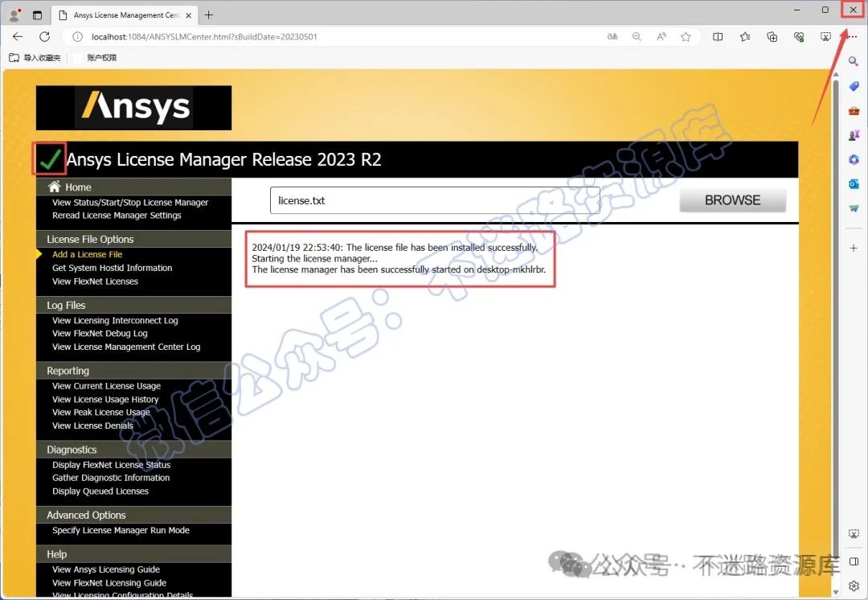Screen dimensions: 868x600
Task: Open Display Queued Licenses
Action: tap(100, 491)
